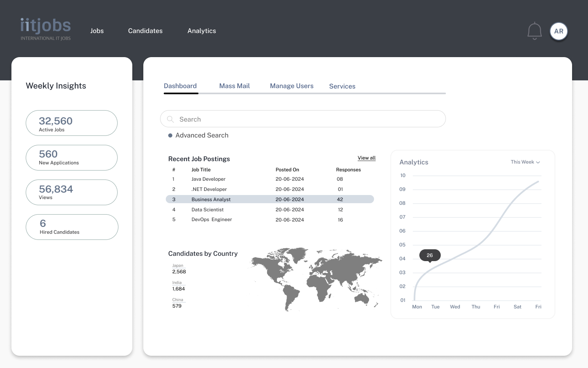The image size is (588, 368).
Task: Open the Active Jobs insight card
Action: pyautogui.click(x=71, y=123)
